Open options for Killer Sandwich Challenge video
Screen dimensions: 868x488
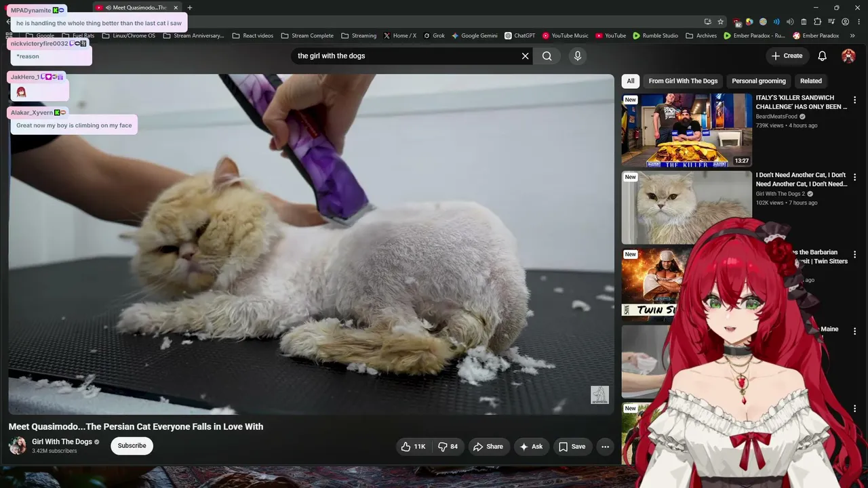click(854, 100)
